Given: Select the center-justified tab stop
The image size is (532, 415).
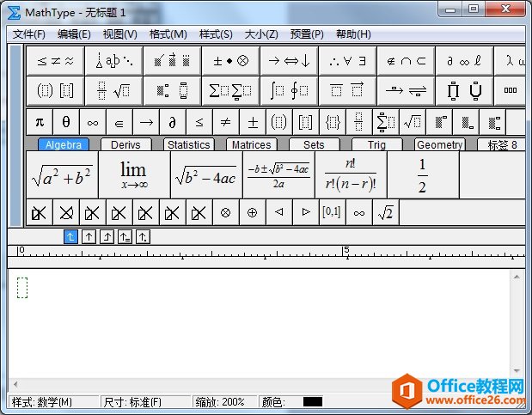Looking at the screenshot, I should tap(89, 237).
